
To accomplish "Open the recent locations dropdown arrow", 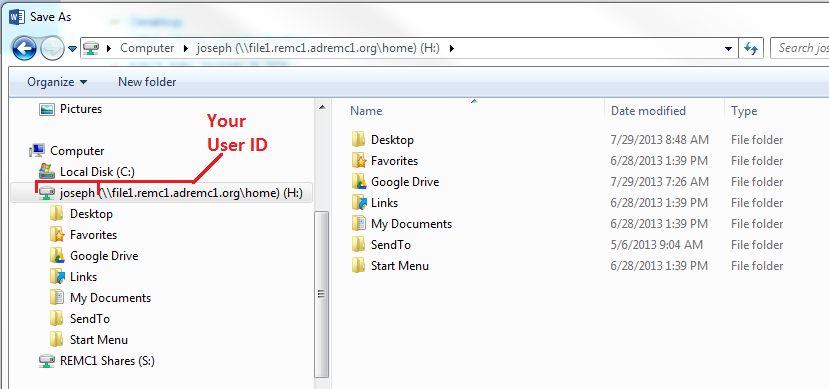I will point(72,49).
